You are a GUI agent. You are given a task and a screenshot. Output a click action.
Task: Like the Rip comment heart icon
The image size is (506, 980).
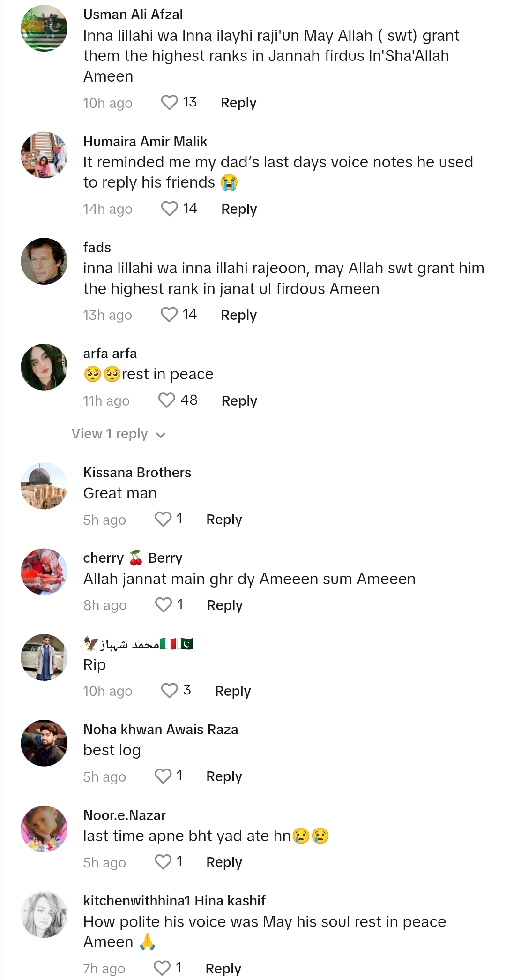point(169,691)
